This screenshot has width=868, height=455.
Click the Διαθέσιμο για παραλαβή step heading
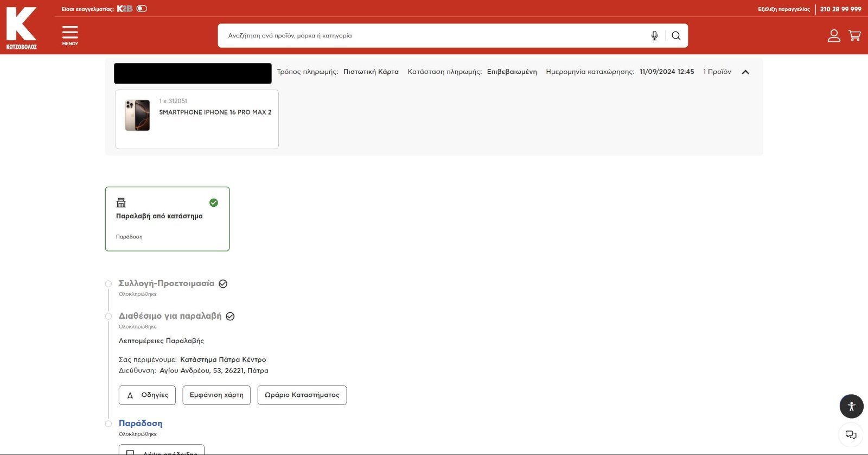pyautogui.click(x=170, y=316)
